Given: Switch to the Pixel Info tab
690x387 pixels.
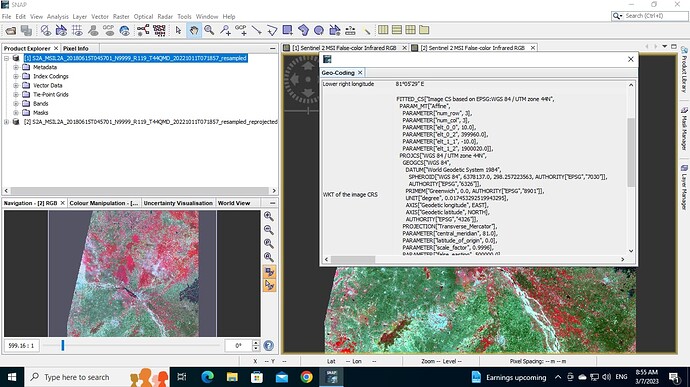Looking at the screenshot, I should (x=76, y=48).
